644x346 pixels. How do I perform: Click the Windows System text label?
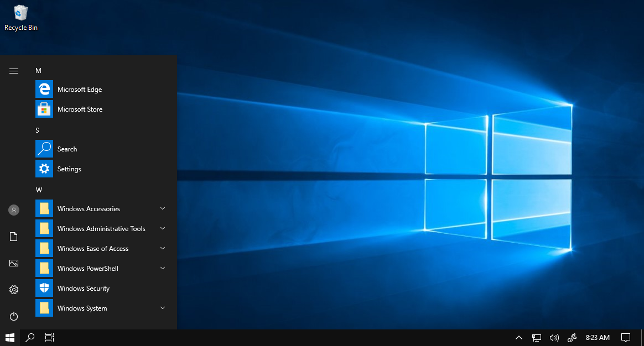click(82, 308)
